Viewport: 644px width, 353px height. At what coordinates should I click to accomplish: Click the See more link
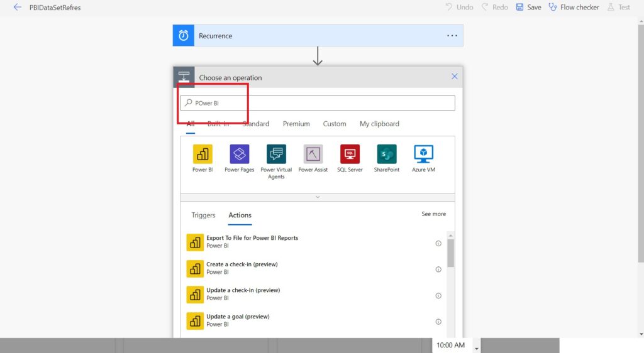pyautogui.click(x=433, y=214)
